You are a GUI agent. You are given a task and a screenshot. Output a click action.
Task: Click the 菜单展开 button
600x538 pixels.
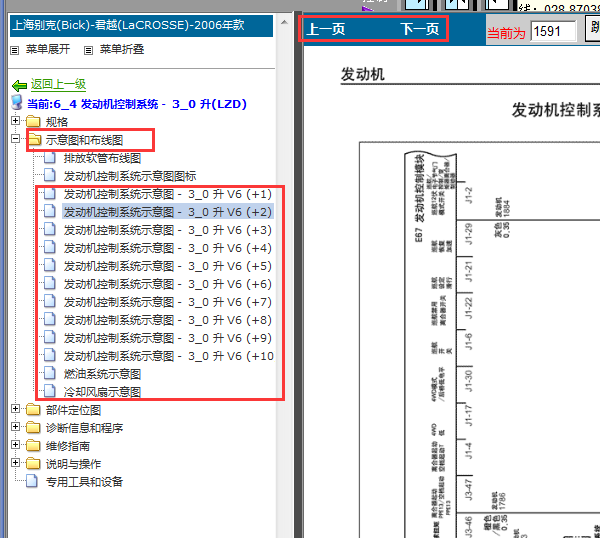pos(48,49)
